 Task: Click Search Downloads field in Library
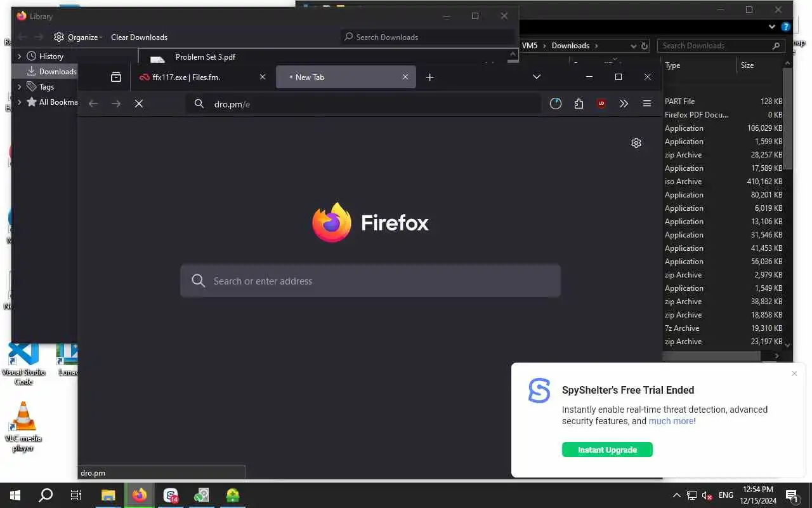(x=428, y=37)
